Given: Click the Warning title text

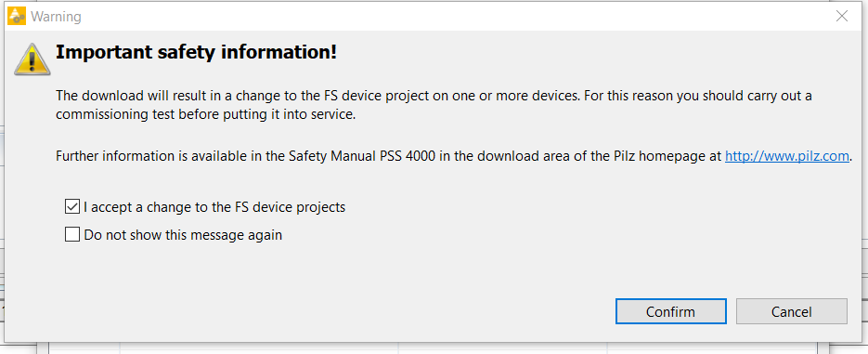Looking at the screenshot, I should pos(56,17).
